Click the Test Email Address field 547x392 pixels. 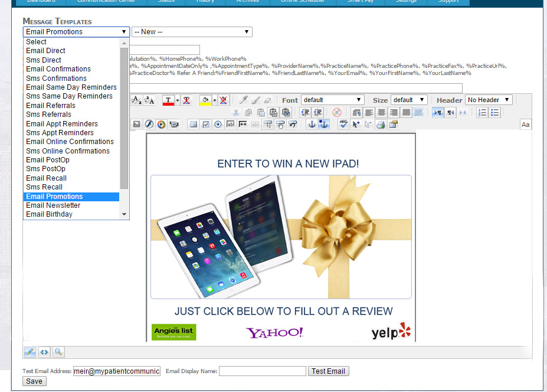(x=116, y=371)
